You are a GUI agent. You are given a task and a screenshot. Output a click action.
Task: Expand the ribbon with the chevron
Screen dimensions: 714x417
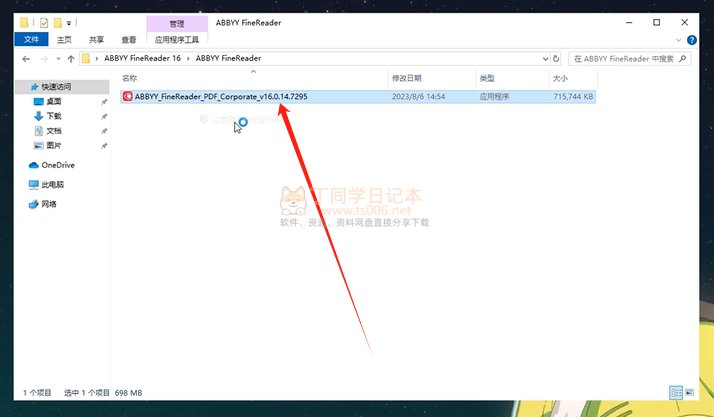click(x=678, y=40)
